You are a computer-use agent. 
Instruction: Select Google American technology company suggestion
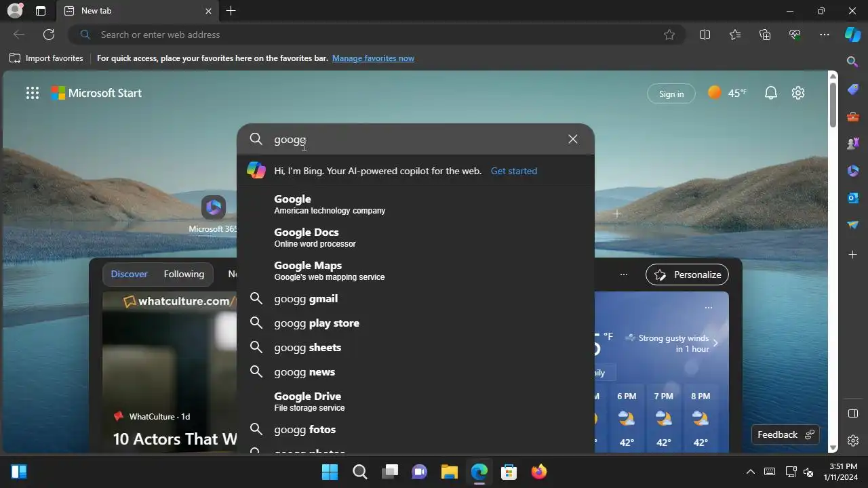[x=415, y=204]
